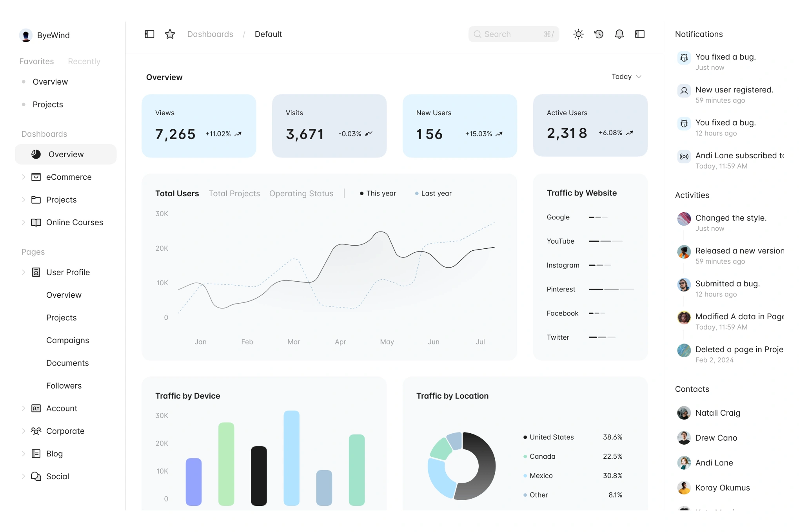Toggle the This year legend series

coord(378,194)
